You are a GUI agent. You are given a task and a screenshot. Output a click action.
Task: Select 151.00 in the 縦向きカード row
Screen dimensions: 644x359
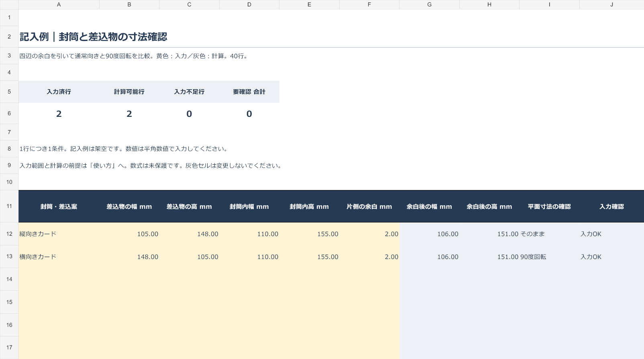click(489, 234)
